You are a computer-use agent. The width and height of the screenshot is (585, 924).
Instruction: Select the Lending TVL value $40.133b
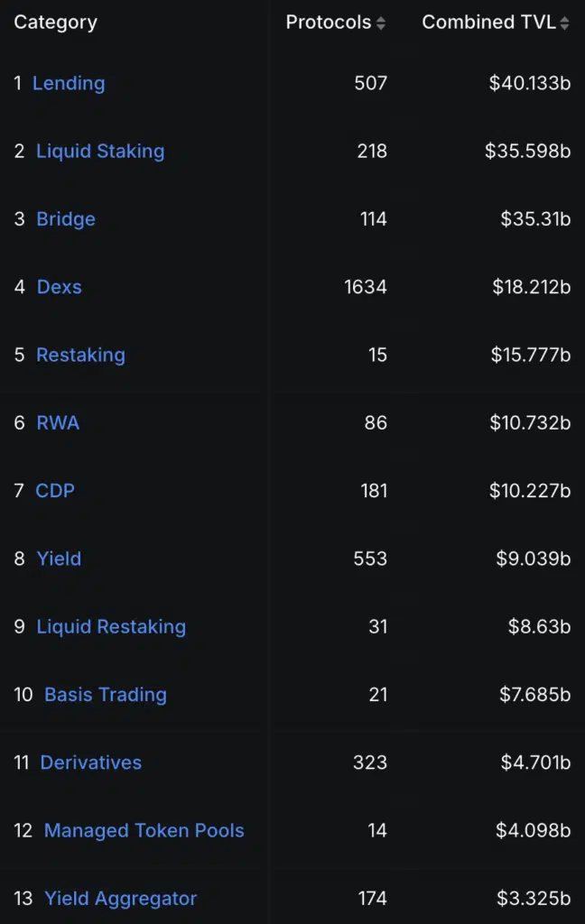[x=530, y=83]
